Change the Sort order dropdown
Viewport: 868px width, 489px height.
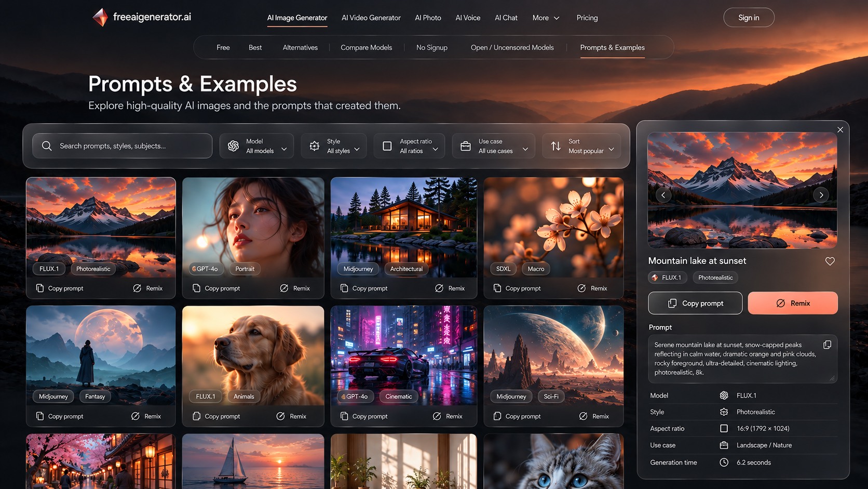582,146
